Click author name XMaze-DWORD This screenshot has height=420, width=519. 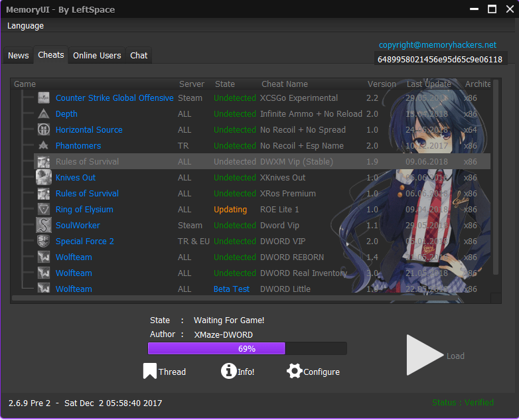pyautogui.click(x=224, y=335)
